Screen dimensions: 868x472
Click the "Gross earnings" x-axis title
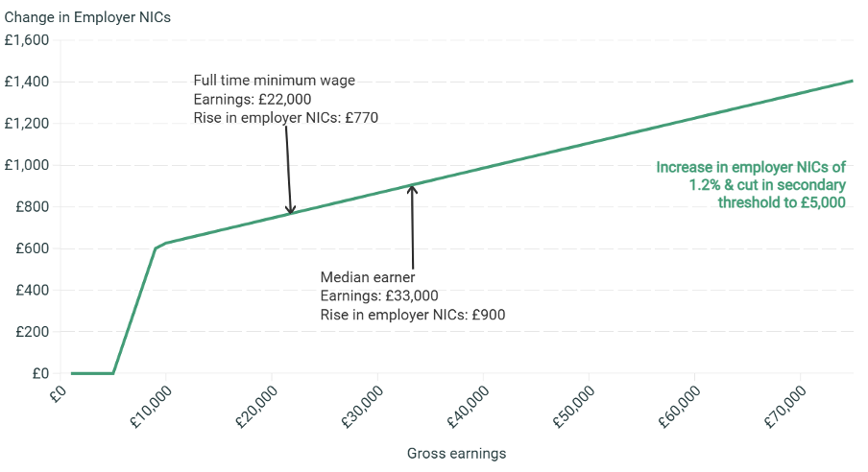(456, 453)
